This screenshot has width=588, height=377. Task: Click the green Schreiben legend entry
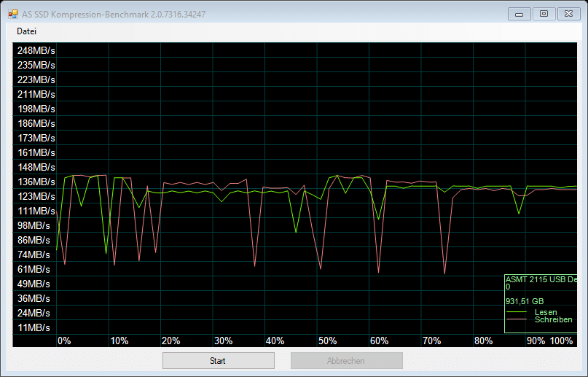click(x=553, y=320)
